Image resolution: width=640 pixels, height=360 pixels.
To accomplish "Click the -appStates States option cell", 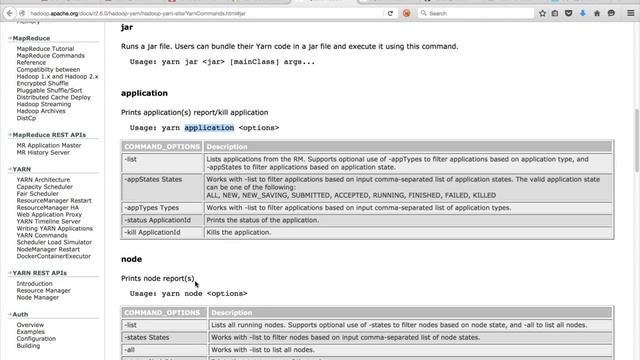I will pos(162,187).
